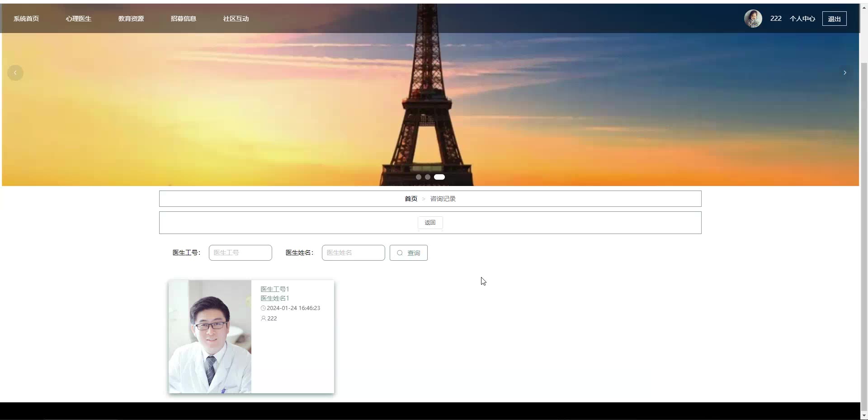This screenshot has width=868, height=420.
Task: Click the scrollbar down arrow
Action: point(864,415)
